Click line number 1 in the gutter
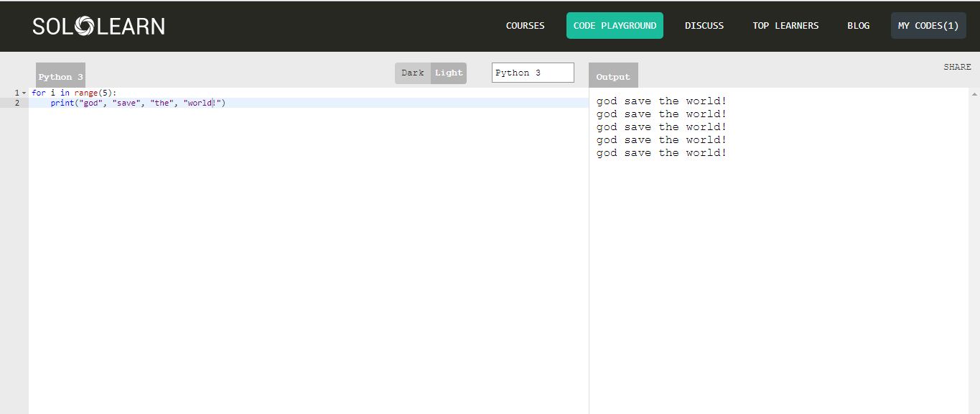This screenshot has width=980, height=414. pyautogui.click(x=16, y=92)
